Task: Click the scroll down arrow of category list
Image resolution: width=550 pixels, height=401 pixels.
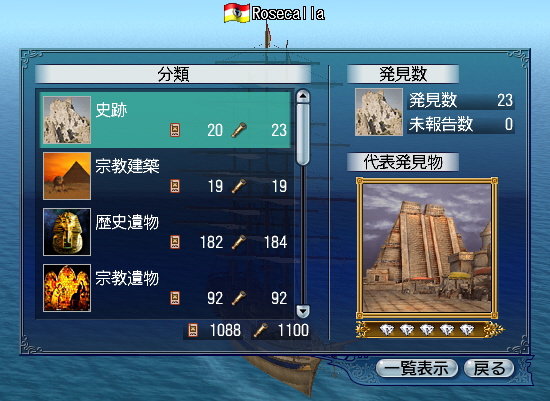Action: pyautogui.click(x=303, y=311)
